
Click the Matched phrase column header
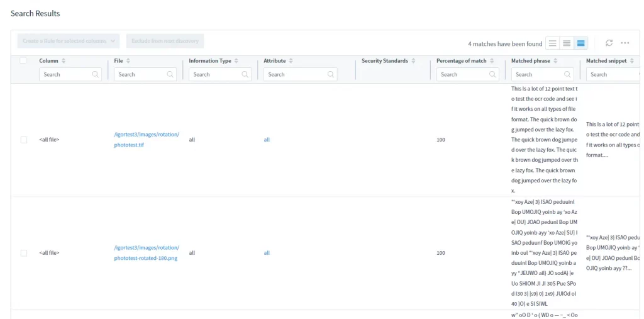(531, 61)
